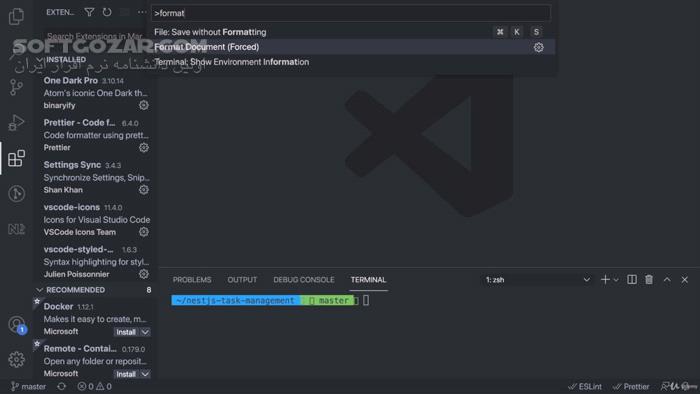Screen dimensions: 700x394
Task: Switch to the OUTPUT tab
Action: point(242,280)
